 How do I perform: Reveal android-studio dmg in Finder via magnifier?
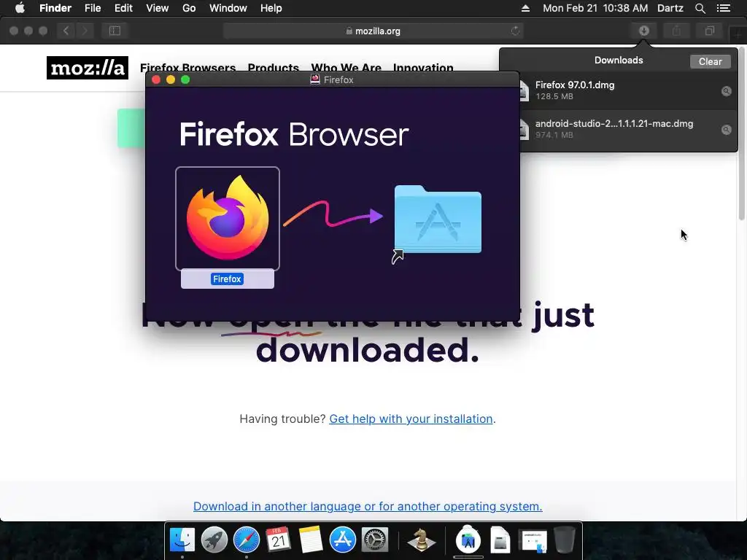[726, 130]
